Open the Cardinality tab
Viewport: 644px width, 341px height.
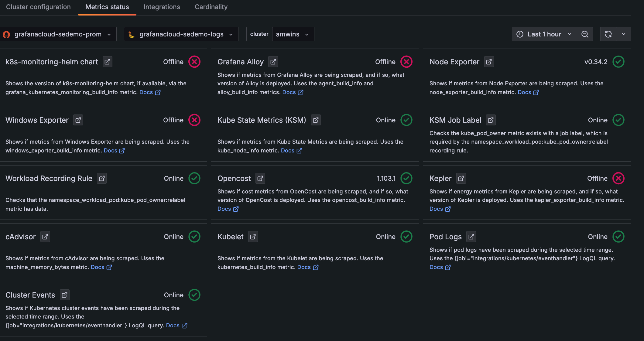(211, 7)
